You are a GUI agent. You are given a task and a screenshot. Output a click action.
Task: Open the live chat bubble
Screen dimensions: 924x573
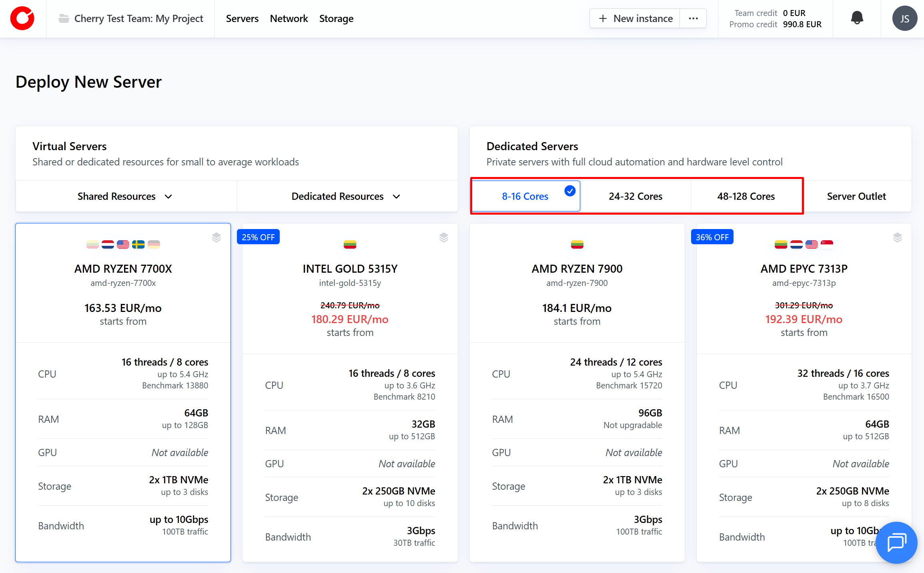coord(896,542)
